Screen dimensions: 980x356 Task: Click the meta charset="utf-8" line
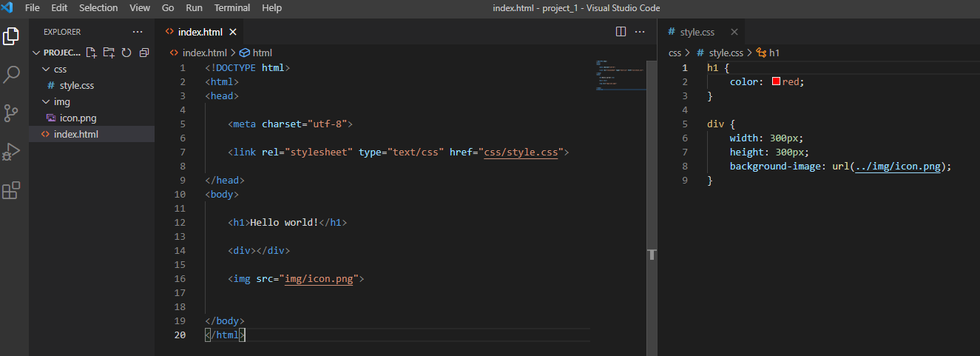(x=291, y=124)
